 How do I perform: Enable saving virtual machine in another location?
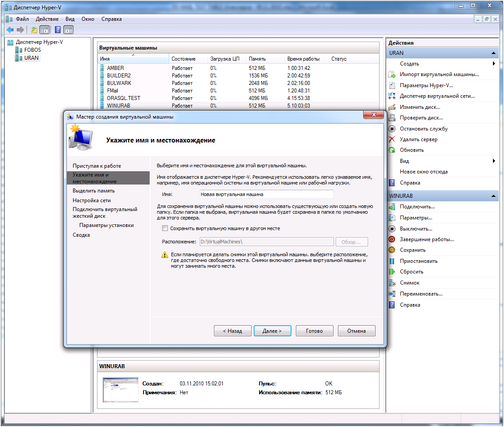click(165, 228)
